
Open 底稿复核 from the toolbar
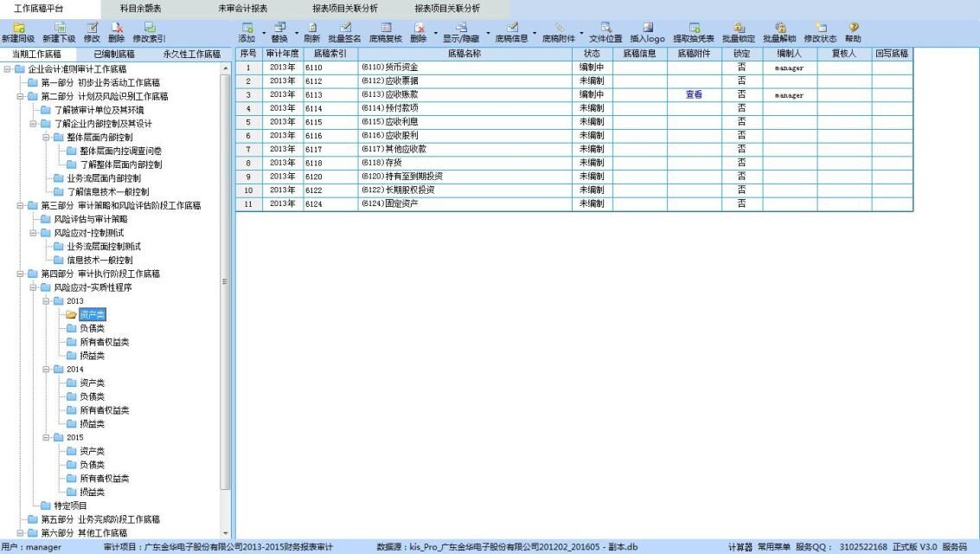[386, 28]
